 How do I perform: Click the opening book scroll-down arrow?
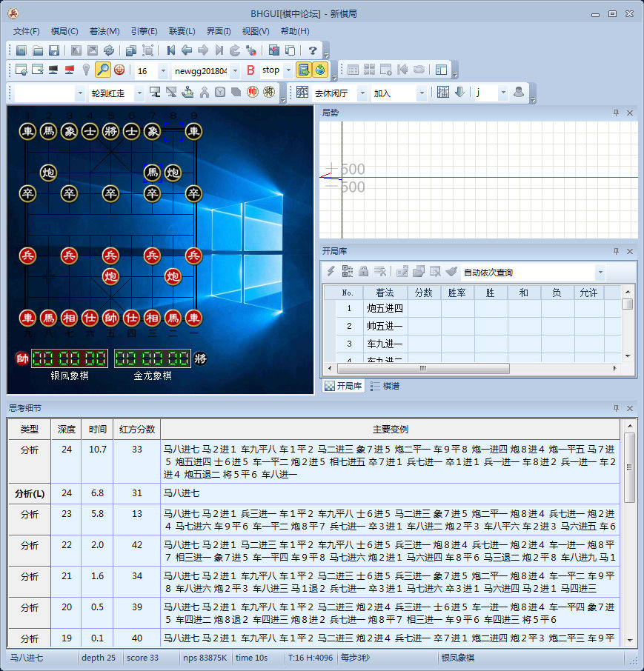pos(628,356)
